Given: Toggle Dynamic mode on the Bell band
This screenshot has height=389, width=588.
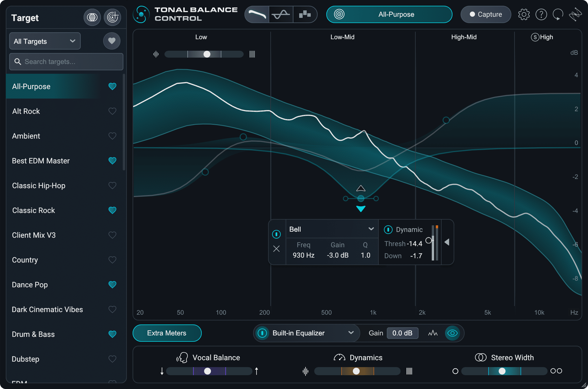Looking at the screenshot, I should [388, 229].
